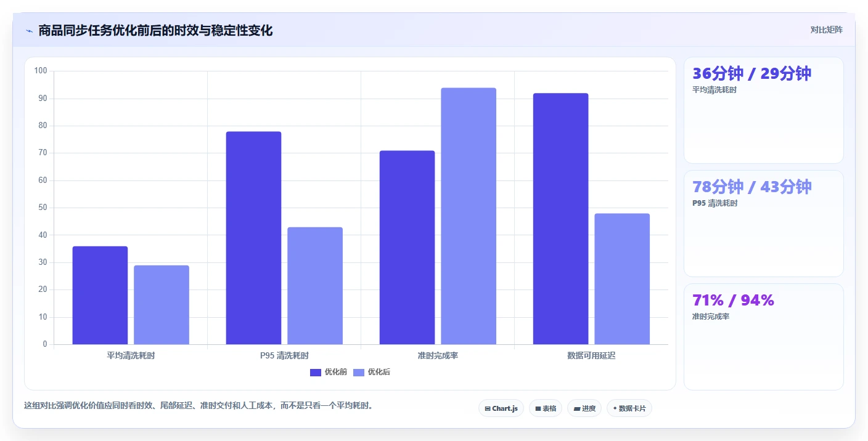Click the 准时完成率 caption in the third card
868x441 pixels.
coord(711,317)
